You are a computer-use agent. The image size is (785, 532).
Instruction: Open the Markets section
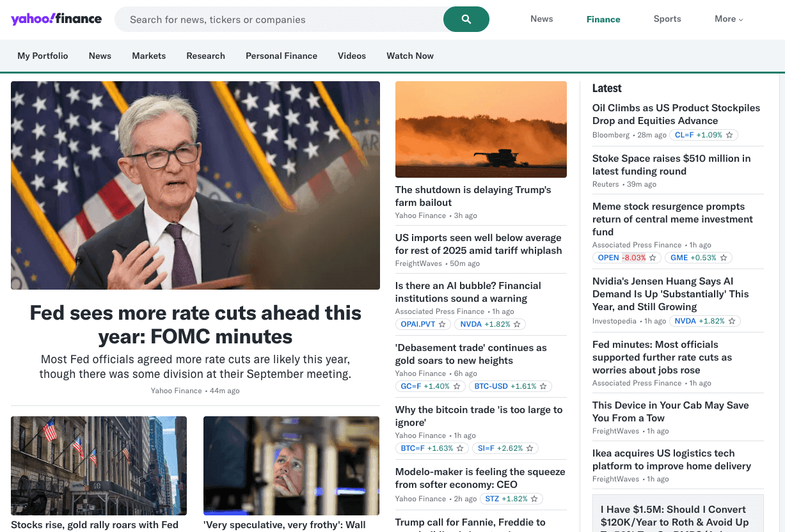tap(148, 56)
